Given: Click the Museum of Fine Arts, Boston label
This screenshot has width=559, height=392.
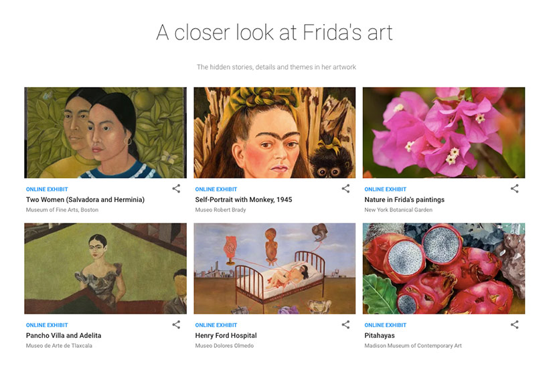Looking at the screenshot, I should point(61,209).
